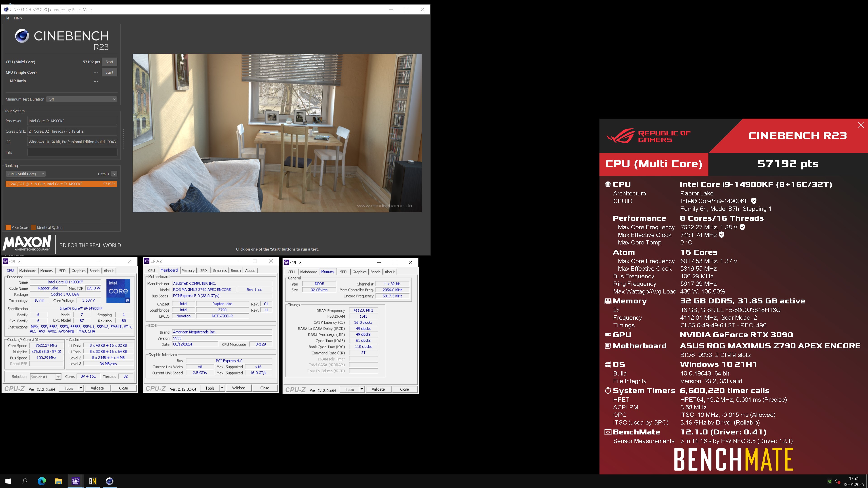This screenshot has height=488, width=868.
Task: Expand the ranking Details chevron
Action: (114, 174)
